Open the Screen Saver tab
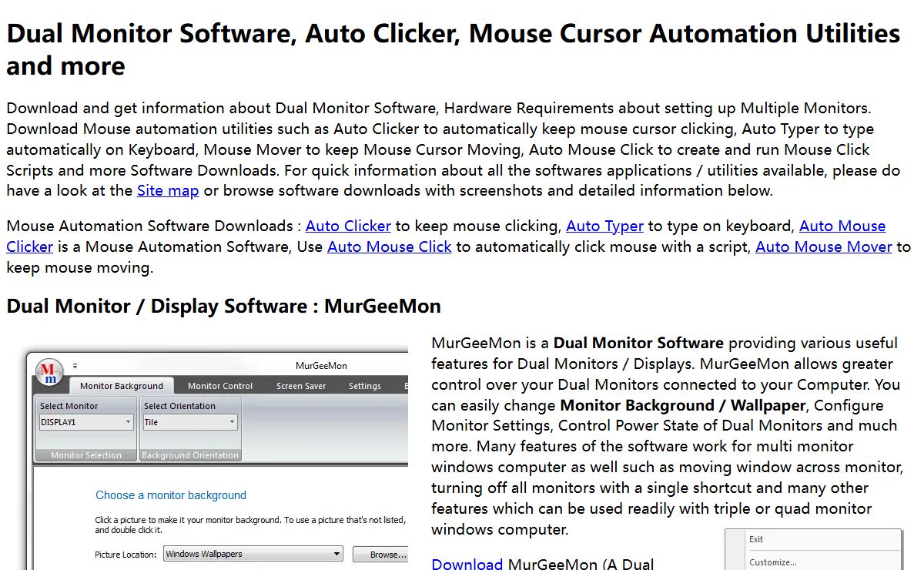The width and height of the screenshot is (924, 570). [x=301, y=386]
